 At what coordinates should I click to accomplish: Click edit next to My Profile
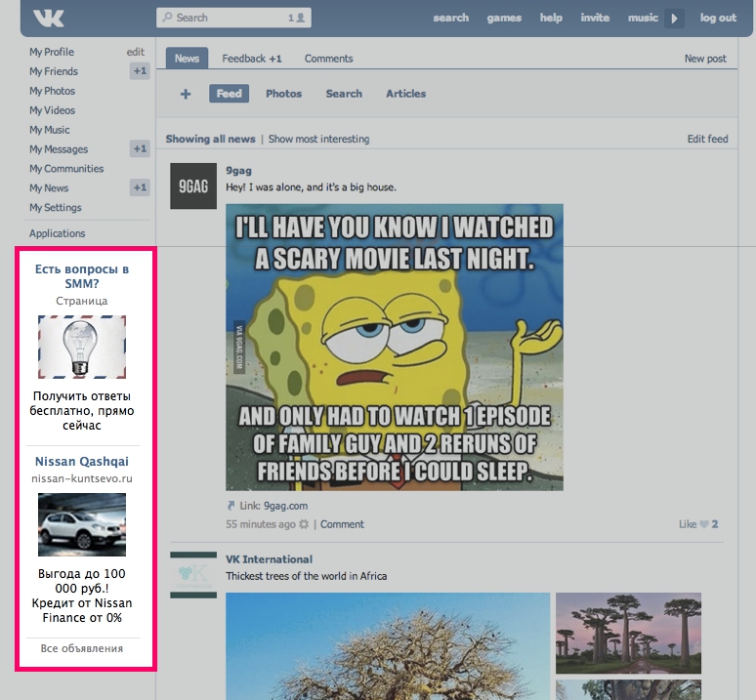point(136,52)
